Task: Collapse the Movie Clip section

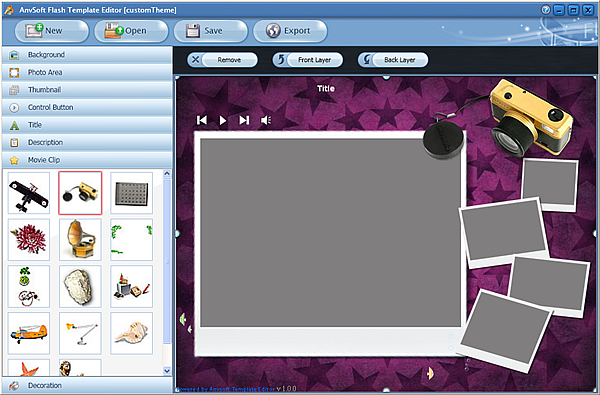Action: (87, 160)
